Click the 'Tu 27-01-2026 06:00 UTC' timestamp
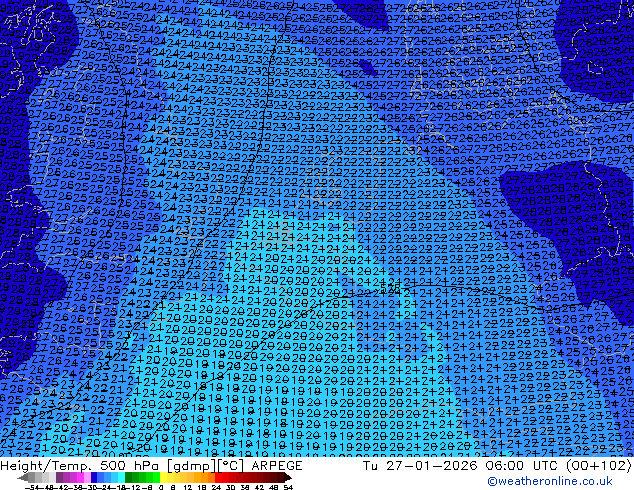Viewport: 634px width, 490px height. (x=461, y=466)
